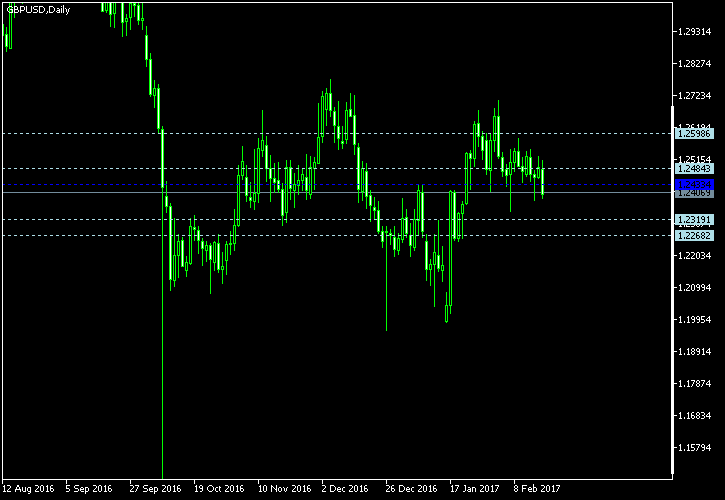Click the 1.20994 price axis label

point(694,288)
